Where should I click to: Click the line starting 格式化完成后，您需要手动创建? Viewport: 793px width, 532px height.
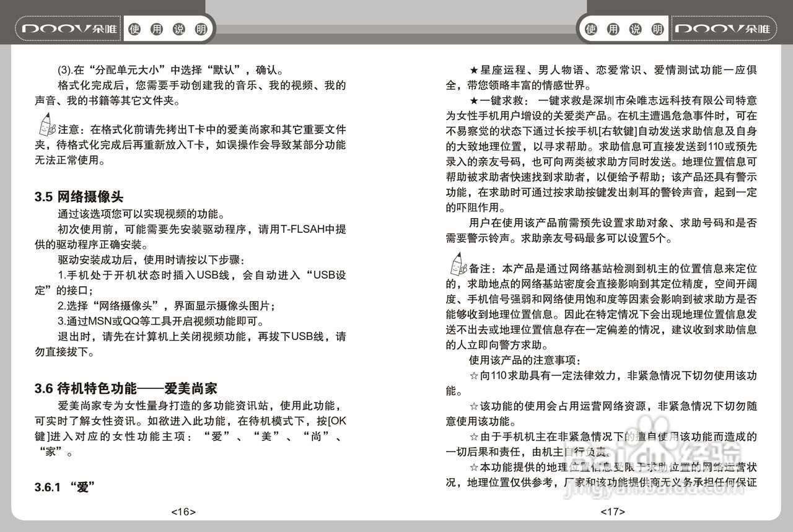click(201, 85)
